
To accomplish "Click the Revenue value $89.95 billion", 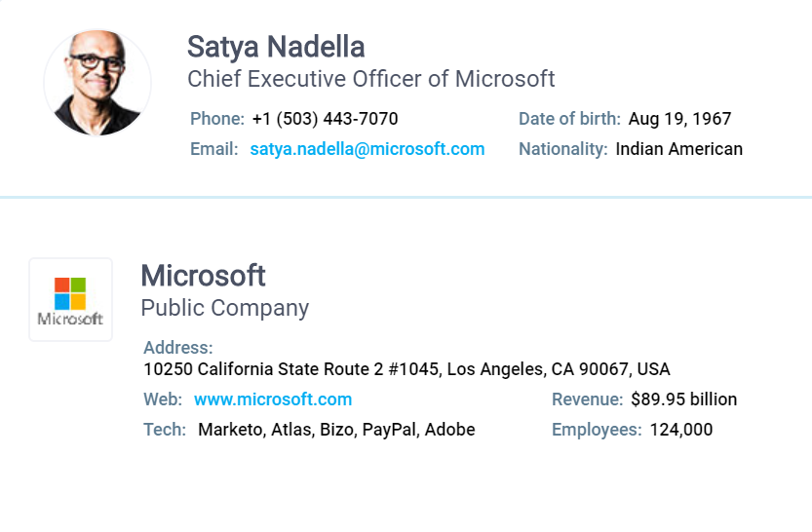I will [683, 399].
